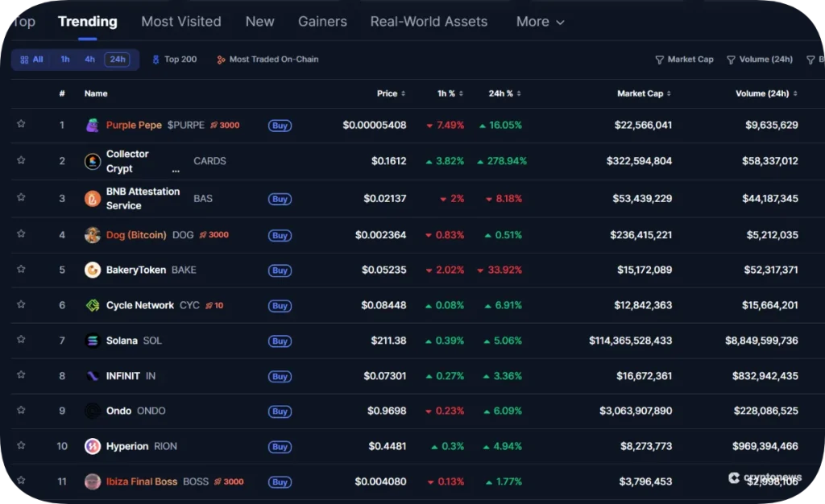Click Cycle Network's rocket 10 boost badge
Image resolution: width=825 pixels, height=504 pixels.
pyautogui.click(x=214, y=305)
